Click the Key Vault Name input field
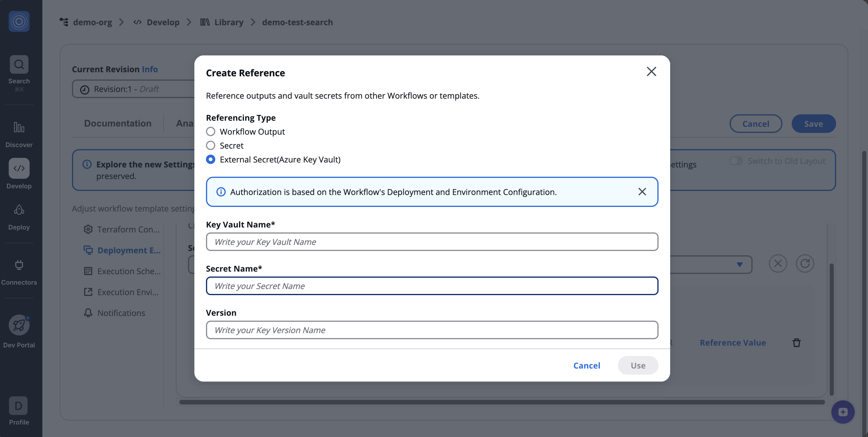This screenshot has width=868, height=437. (432, 242)
